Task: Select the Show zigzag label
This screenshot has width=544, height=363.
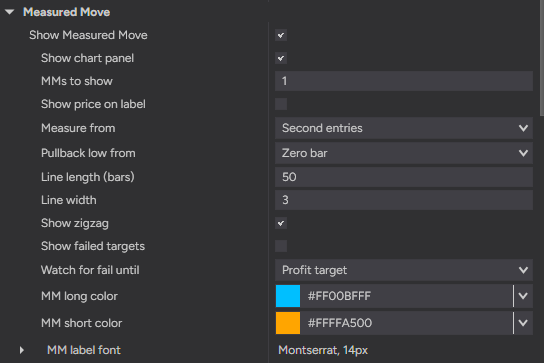Action: [x=75, y=223]
